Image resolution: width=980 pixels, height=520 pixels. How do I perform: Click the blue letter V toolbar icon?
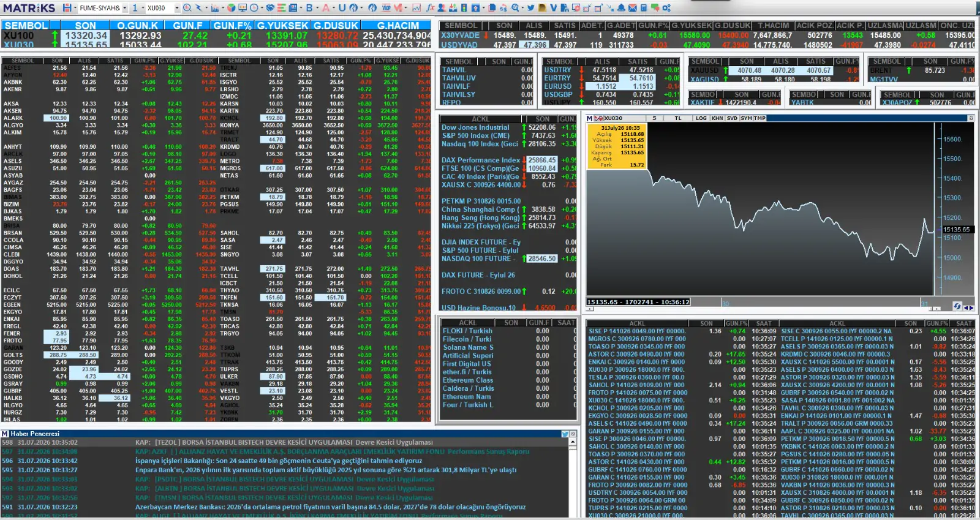[x=554, y=8]
